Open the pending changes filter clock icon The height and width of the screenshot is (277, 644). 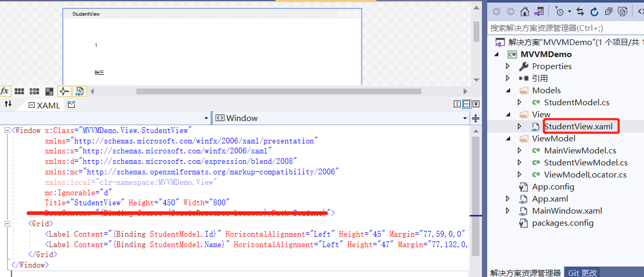tap(559, 12)
